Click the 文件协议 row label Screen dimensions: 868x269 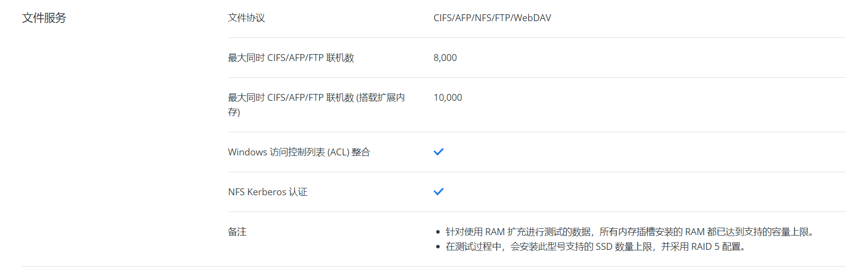coord(246,18)
